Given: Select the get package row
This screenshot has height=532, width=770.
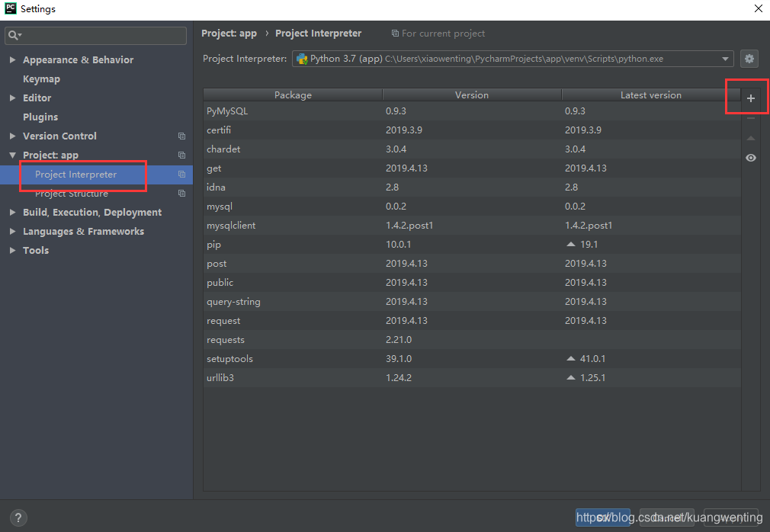Looking at the screenshot, I should 472,168.
